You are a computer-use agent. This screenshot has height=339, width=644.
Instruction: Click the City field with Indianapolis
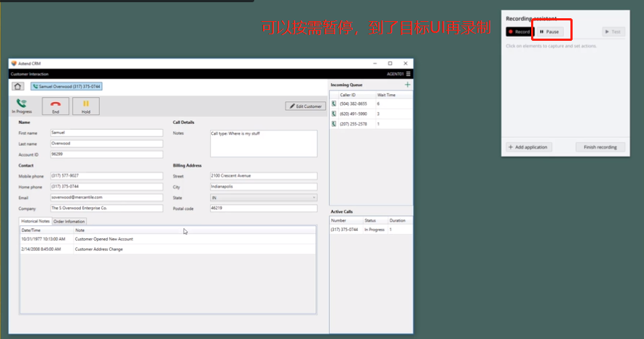click(264, 187)
